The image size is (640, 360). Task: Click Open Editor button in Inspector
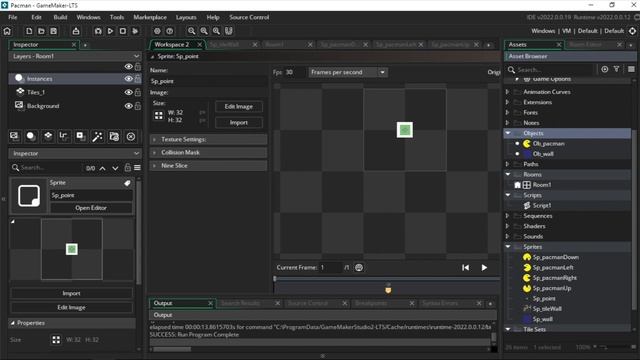point(91,208)
